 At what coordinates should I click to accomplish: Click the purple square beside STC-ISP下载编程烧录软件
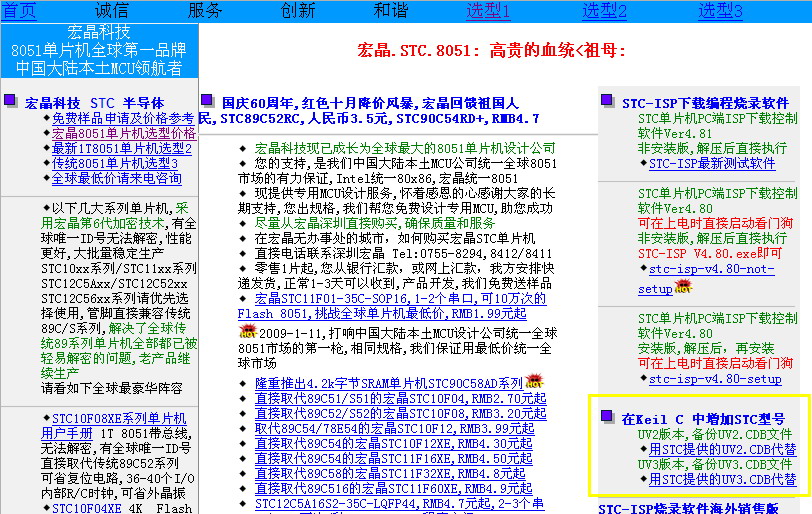[607, 100]
